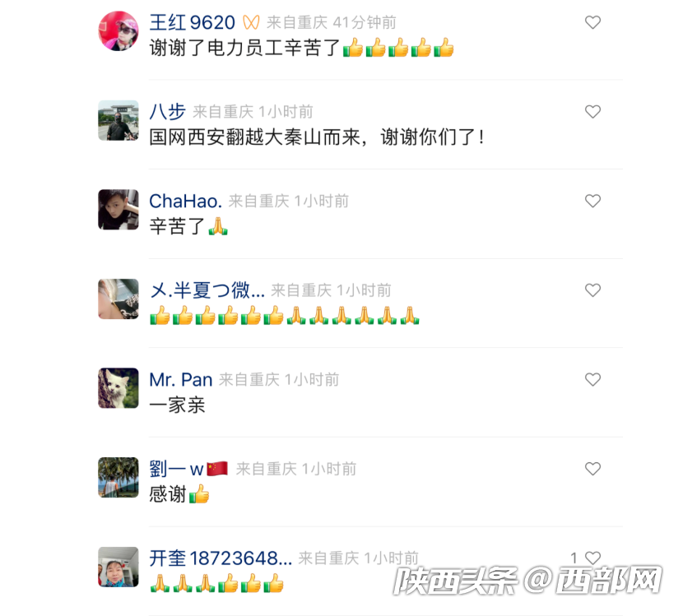Open 劉一w's palm tree avatar
Screen dimensions: 683x616
118,478
